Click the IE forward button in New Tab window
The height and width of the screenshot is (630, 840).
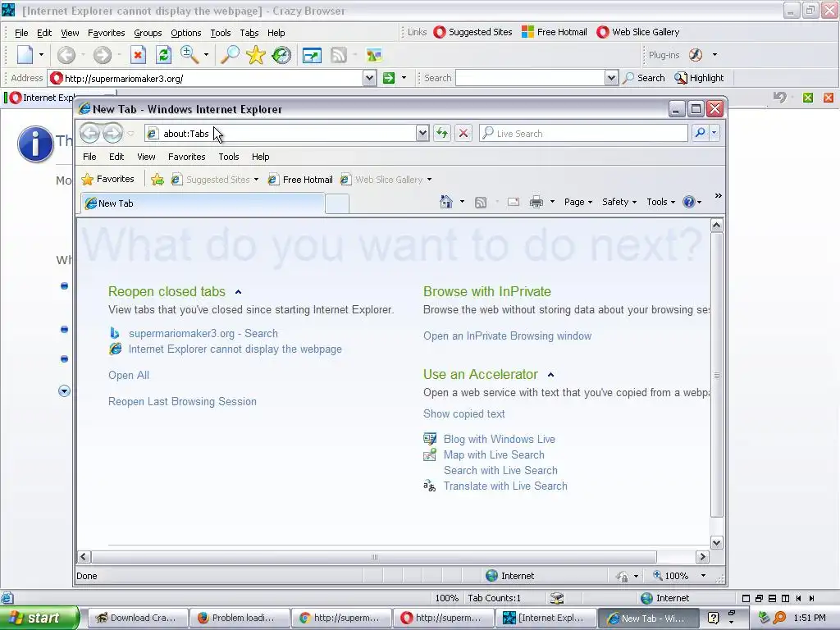tap(112, 133)
